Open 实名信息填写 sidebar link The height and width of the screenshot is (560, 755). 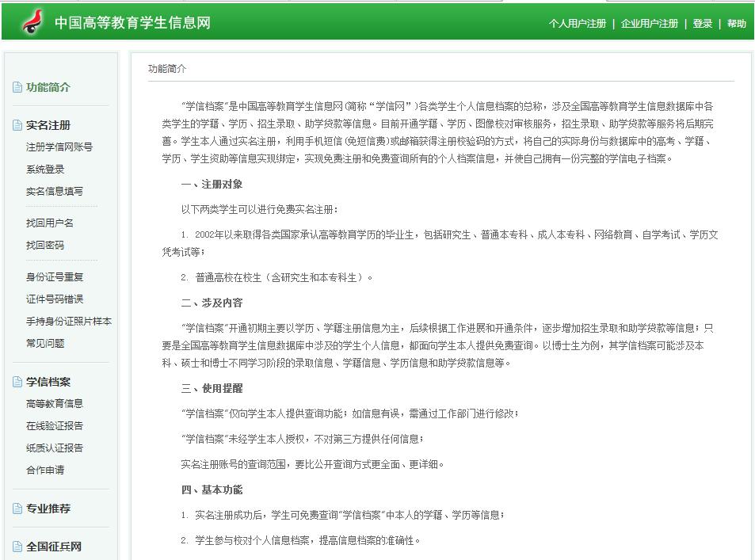[x=55, y=192]
